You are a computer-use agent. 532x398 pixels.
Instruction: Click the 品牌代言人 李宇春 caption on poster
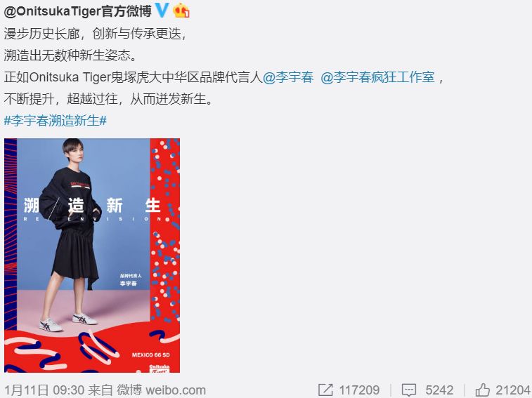(130, 279)
